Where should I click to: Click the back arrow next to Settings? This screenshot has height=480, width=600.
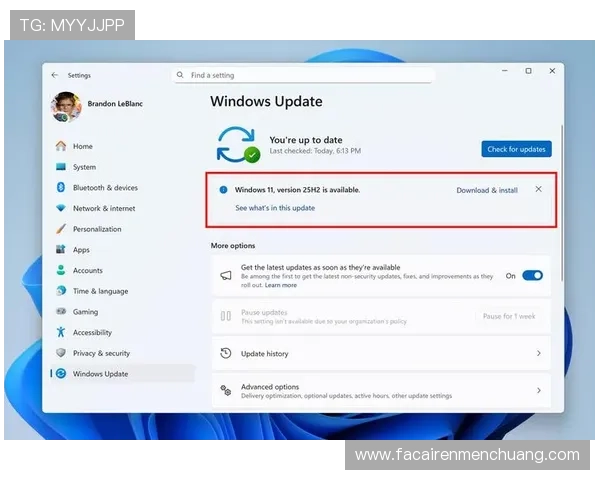[x=55, y=75]
